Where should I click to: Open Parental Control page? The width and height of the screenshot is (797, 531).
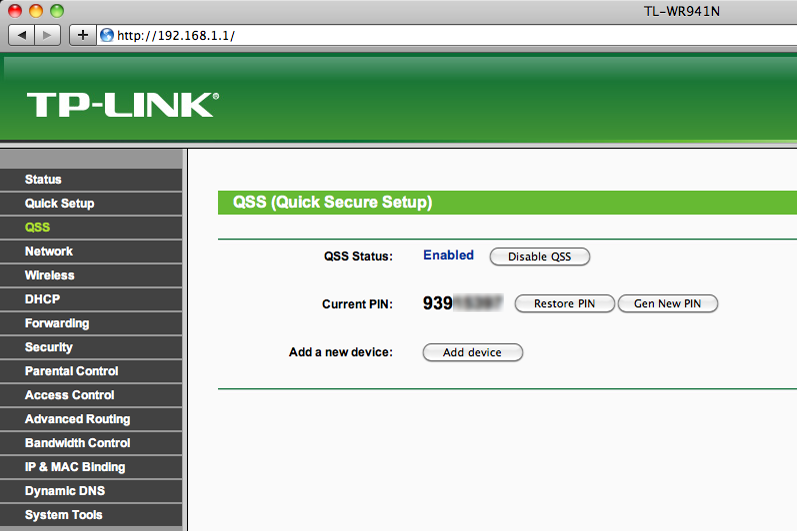tap(70, 372)
